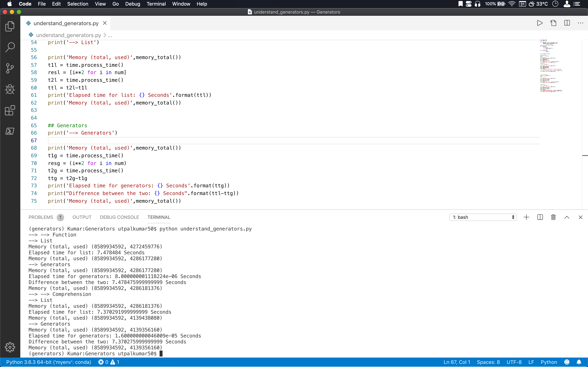
Task: Open editor More Actions ellipsis menu
Action: (x=580, y=23)
